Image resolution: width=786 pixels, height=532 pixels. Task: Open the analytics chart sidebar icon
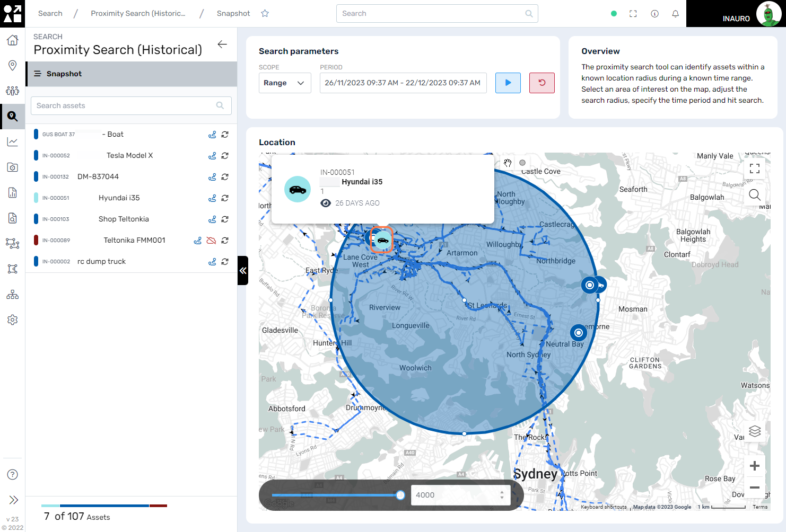12,142
